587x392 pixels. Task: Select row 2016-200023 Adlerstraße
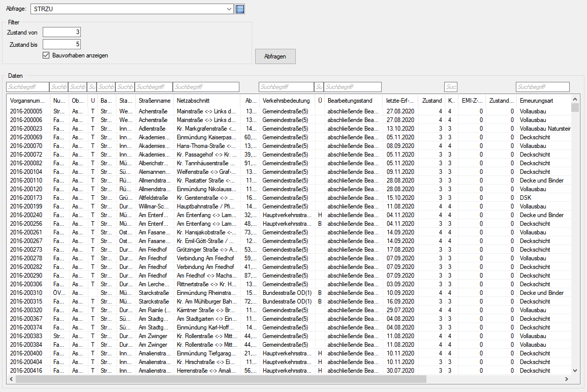152,129
